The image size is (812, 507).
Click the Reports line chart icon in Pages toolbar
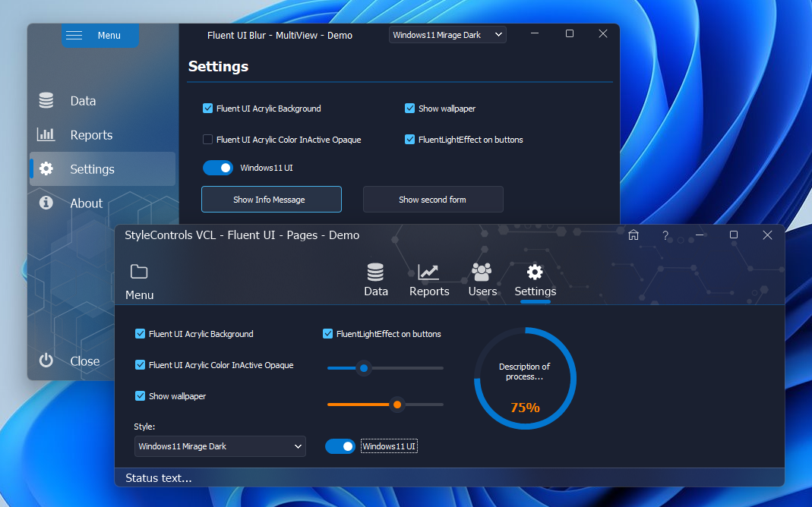428,272
